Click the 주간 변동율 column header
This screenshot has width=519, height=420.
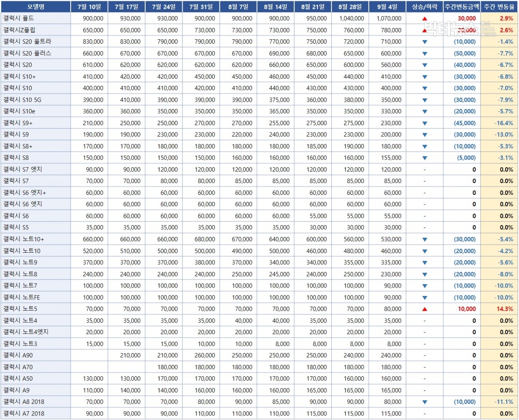(499, 6)
